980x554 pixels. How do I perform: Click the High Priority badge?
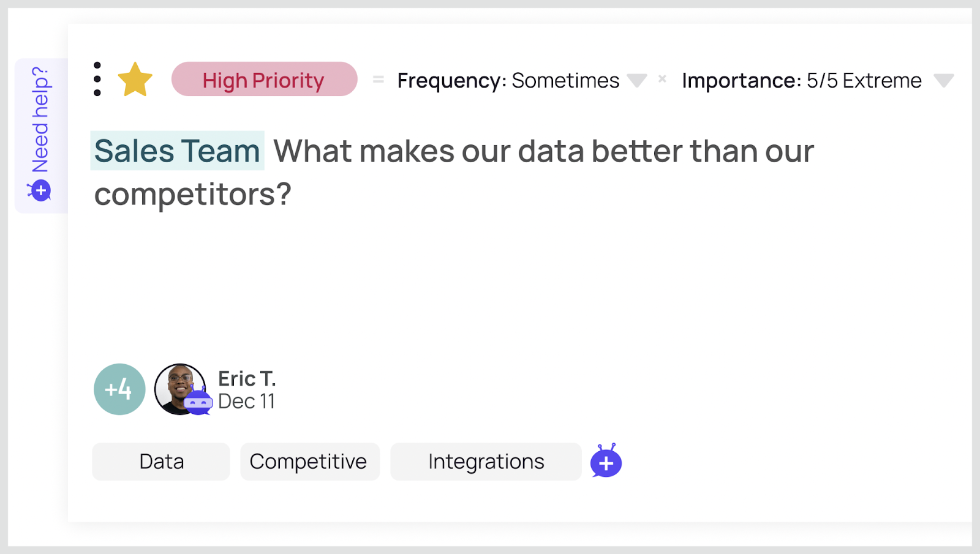(264, 80)
